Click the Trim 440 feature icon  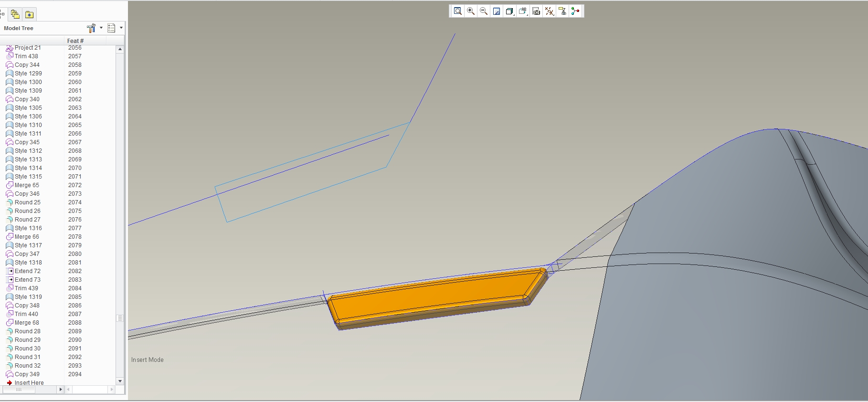(9, 314)
